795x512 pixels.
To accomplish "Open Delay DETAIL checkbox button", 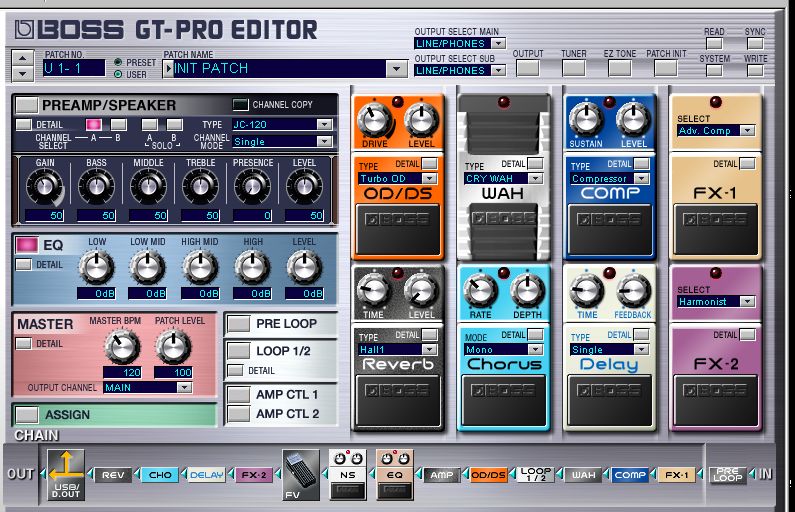I will [641, 335].
